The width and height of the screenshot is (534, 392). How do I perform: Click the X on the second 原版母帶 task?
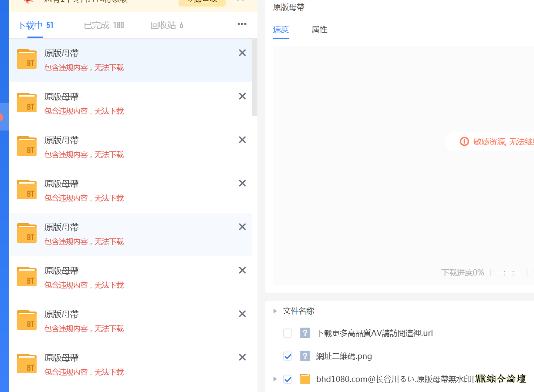click(x=243, y=96)
